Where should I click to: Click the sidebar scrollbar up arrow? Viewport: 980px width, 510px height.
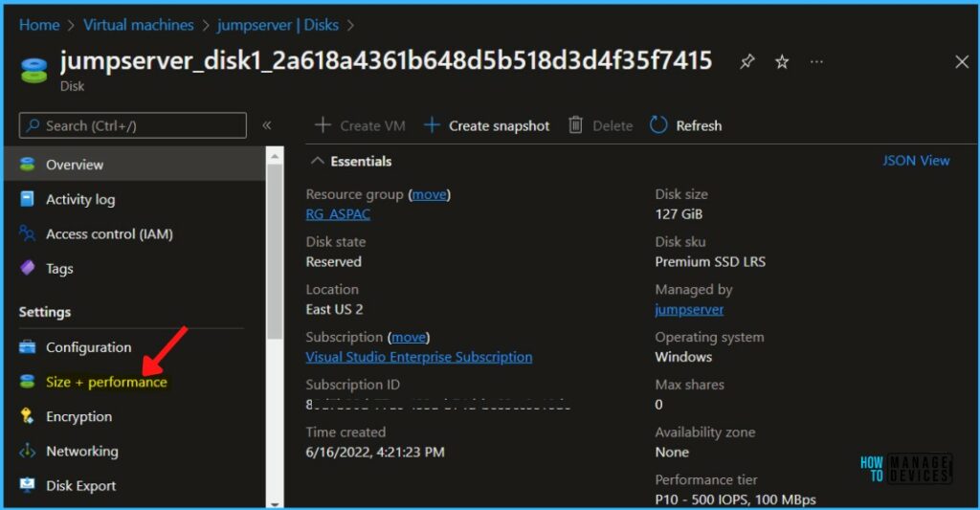(275, 154)
